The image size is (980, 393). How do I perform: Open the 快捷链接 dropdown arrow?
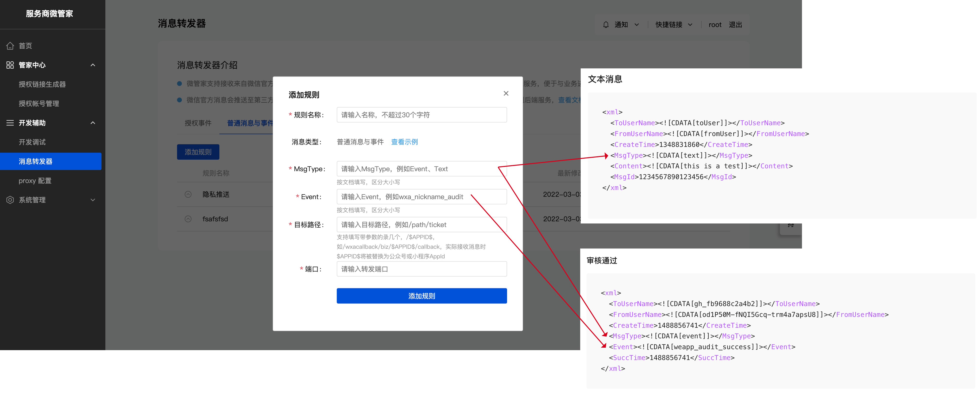(x=690, y=25)
